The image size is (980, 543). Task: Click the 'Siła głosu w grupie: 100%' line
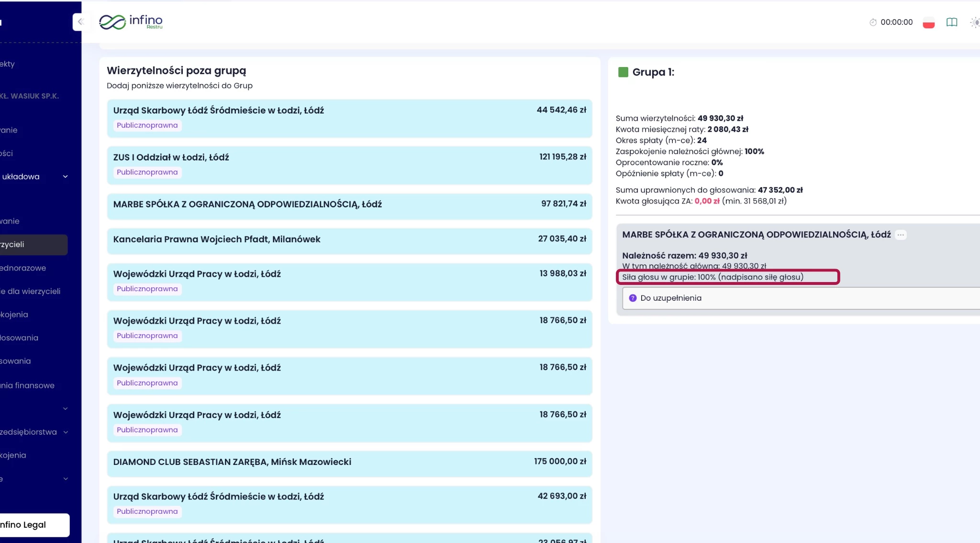pos(713,277)
